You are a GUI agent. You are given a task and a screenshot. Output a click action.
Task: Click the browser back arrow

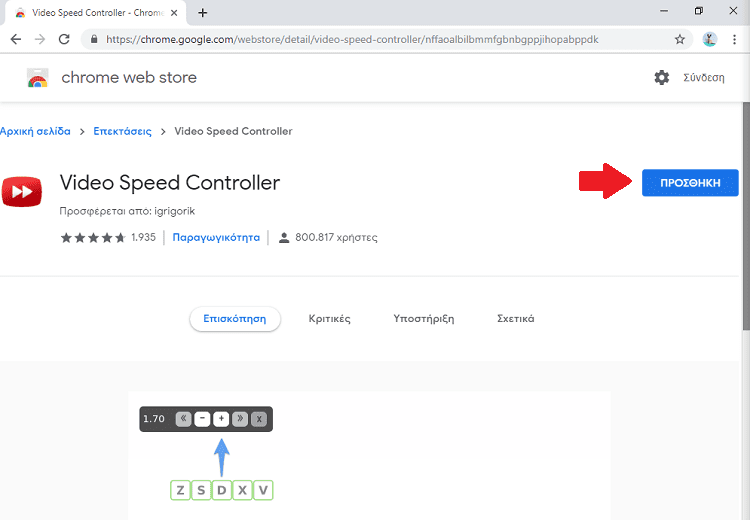point(16,39)
